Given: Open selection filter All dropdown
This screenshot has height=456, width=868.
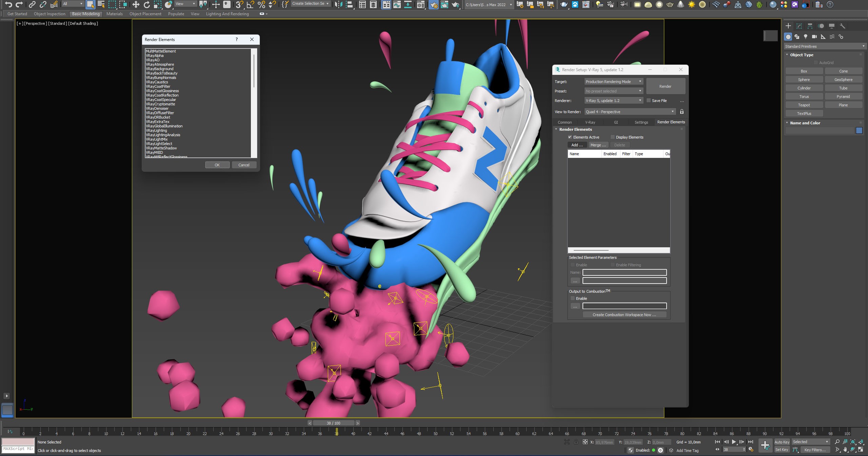Looking at the screenshot, I should pos(73,4).
